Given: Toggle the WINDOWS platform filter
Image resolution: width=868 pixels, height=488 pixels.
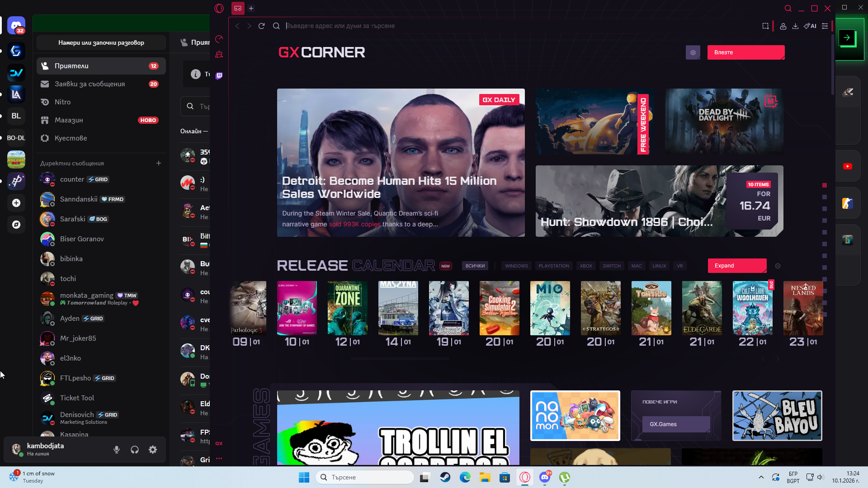Looking at the screenshot, I should coord(516,266).
